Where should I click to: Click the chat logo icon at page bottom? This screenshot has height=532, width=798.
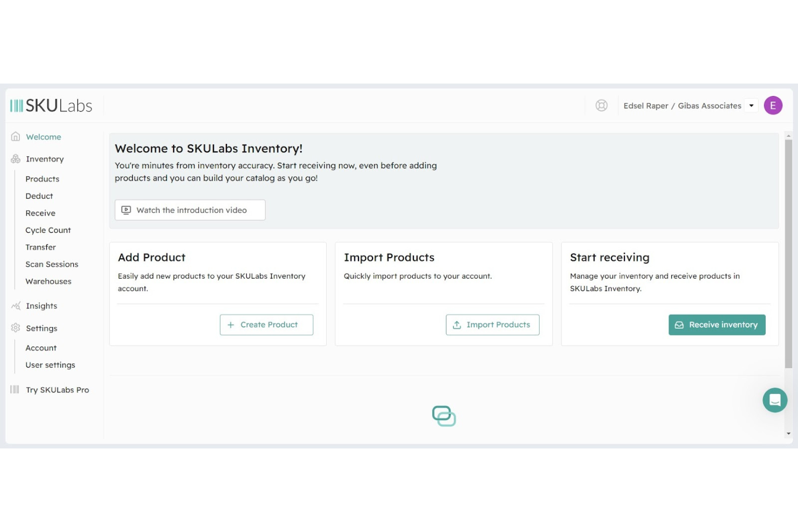(444, 416)
